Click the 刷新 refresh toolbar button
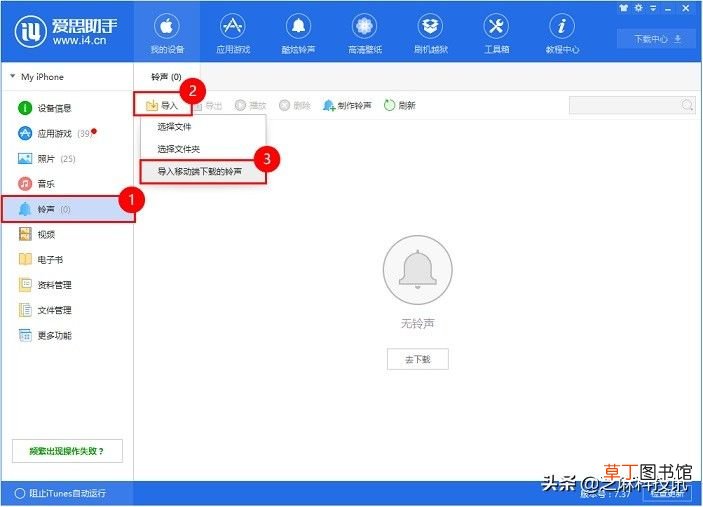 coord(400,105)
